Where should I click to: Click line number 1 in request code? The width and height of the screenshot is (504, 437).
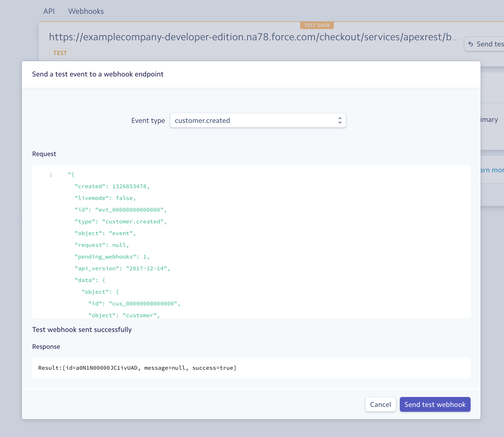point(51,175)
